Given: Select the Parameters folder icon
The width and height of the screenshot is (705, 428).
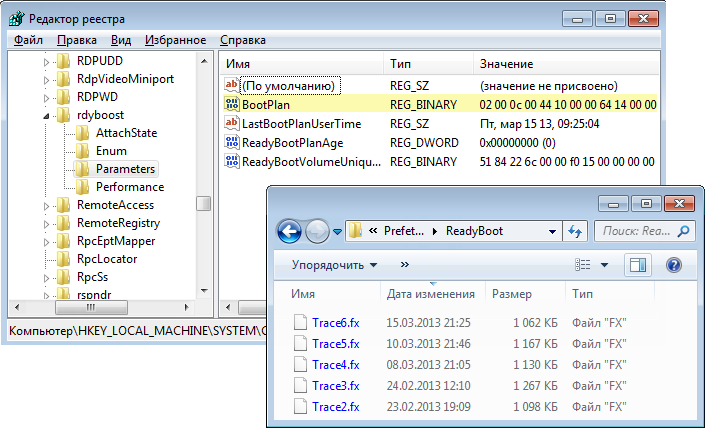Looking at the screenshot, I should [82, 169].
